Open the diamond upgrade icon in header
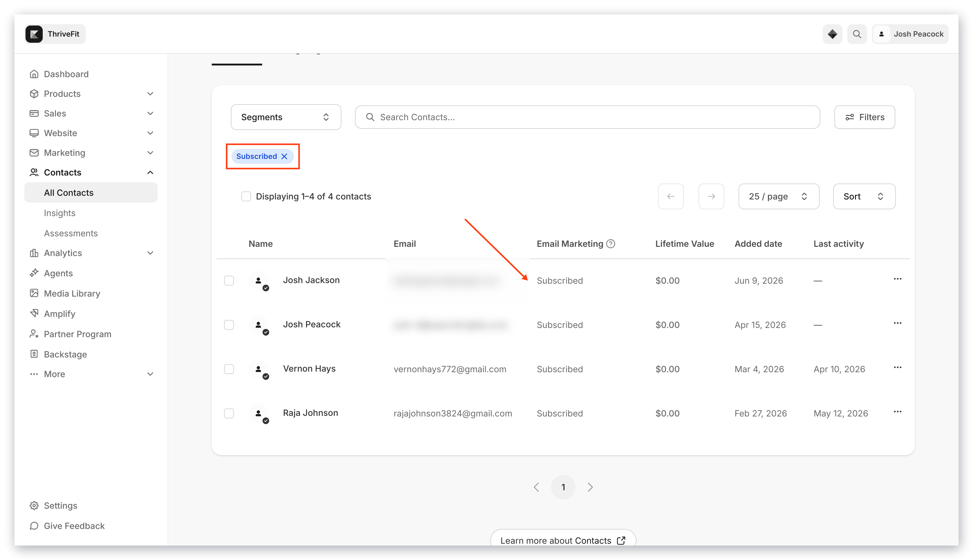The width and height of the screenshot is (973, 560). point(832,34)
